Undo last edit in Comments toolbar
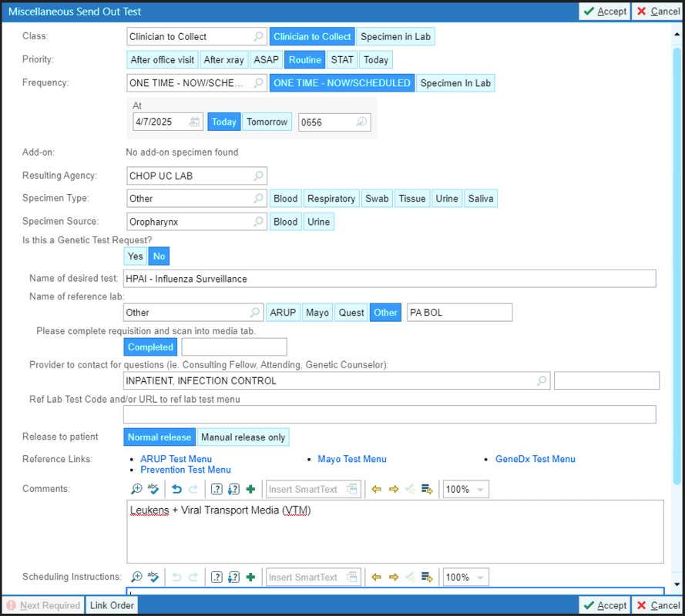This screenshot has width=685, height=616. click(176, 489)
